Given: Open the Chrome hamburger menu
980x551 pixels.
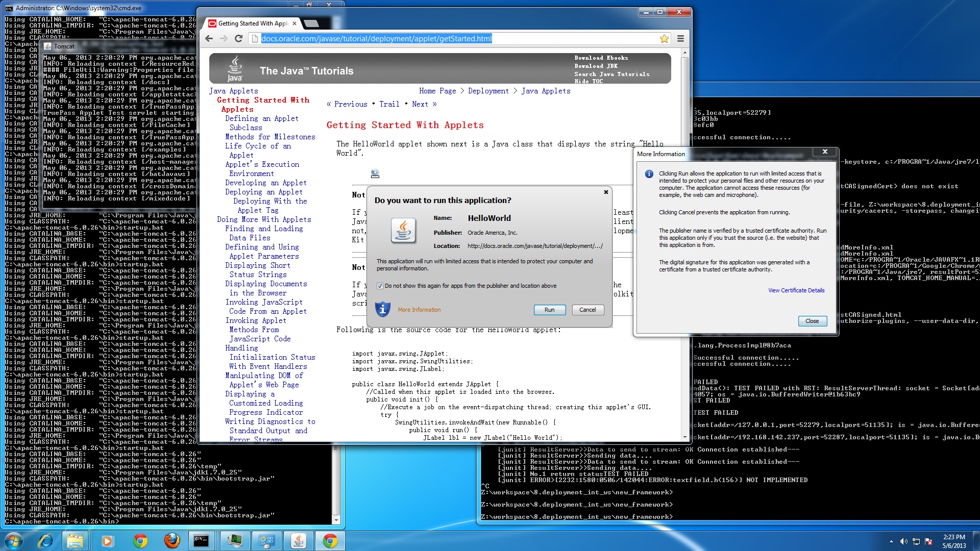Looking at the screenshot, I should click(680, 39).
